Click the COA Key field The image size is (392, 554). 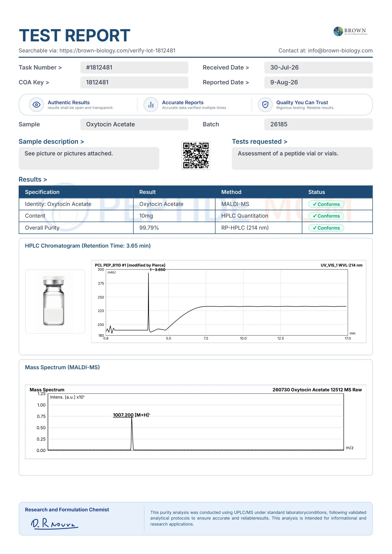coord(134,82)
